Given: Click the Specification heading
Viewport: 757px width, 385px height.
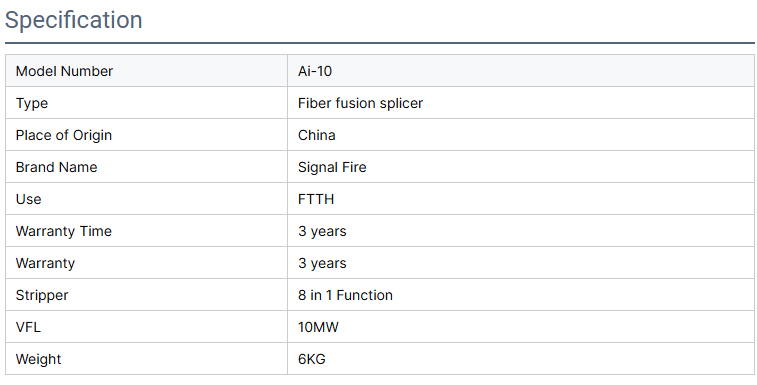Looking at the screenshot, I should point(73,21).
